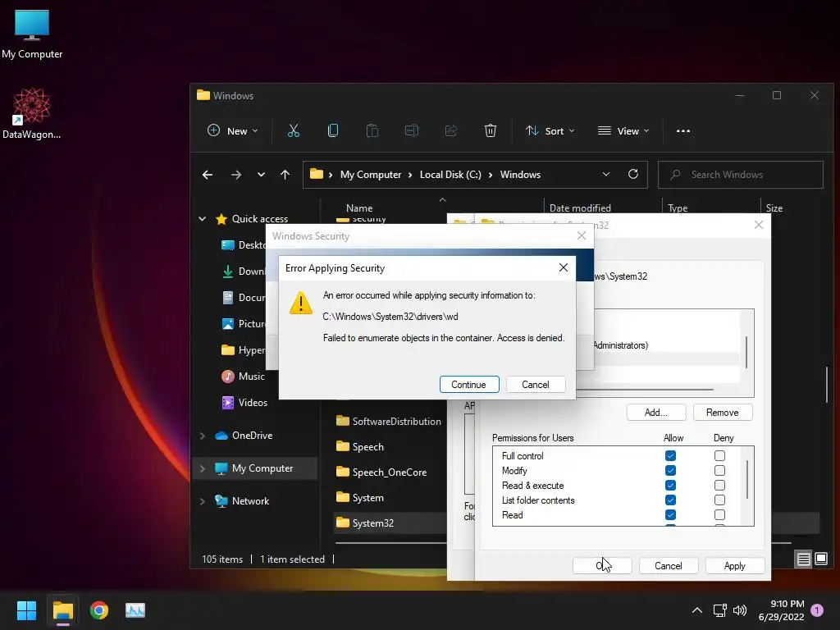Expand My Computer in navigation pane

pos(203,468)
